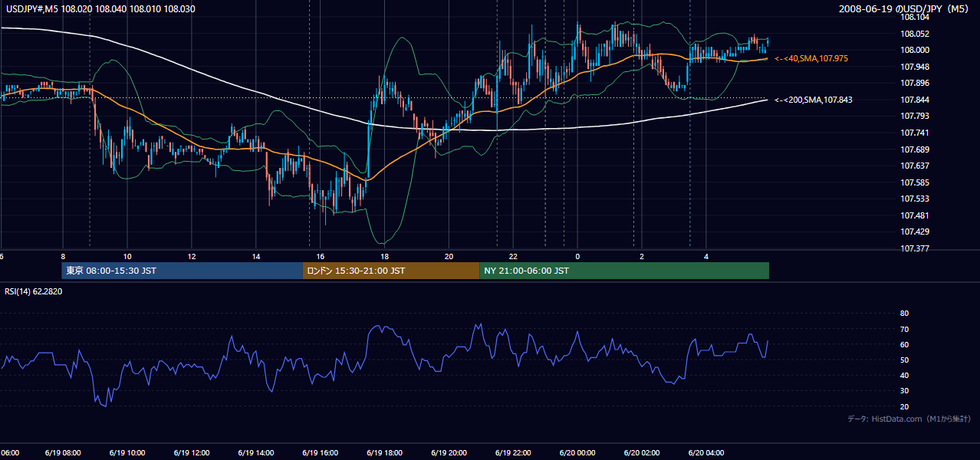Click price axis value 107.741
The width and height of the screenshot is (980, 460).
[914, 133]
